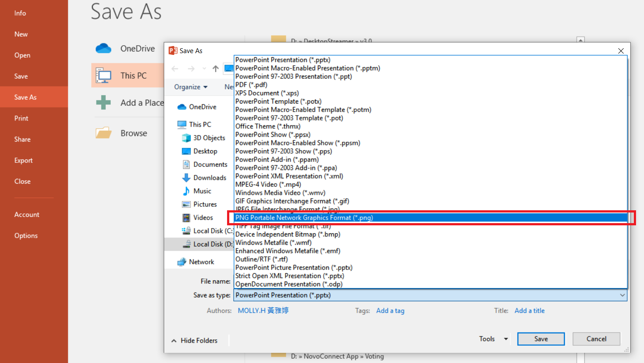The width and height of the screenshot is (644, 363).
Task: Click the MOLLY.H author name
Action: [x=263, y=311]
